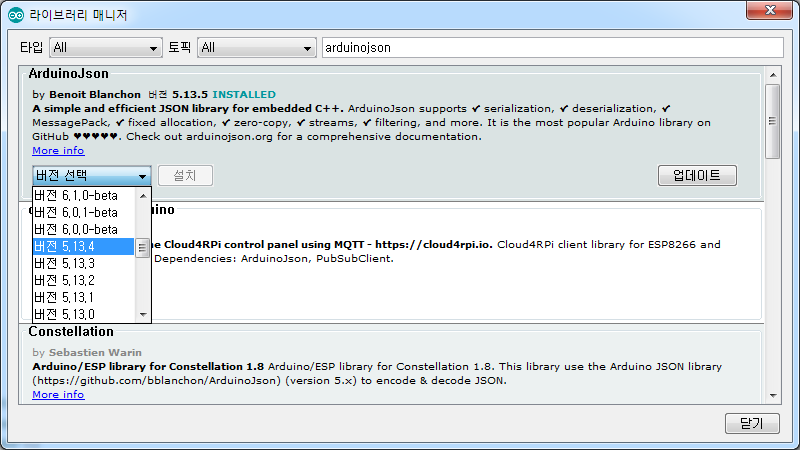This screenshot has width=800, height=450.
Task: Click the ArduinoJson library title
Action: click(x=68, y=73)
